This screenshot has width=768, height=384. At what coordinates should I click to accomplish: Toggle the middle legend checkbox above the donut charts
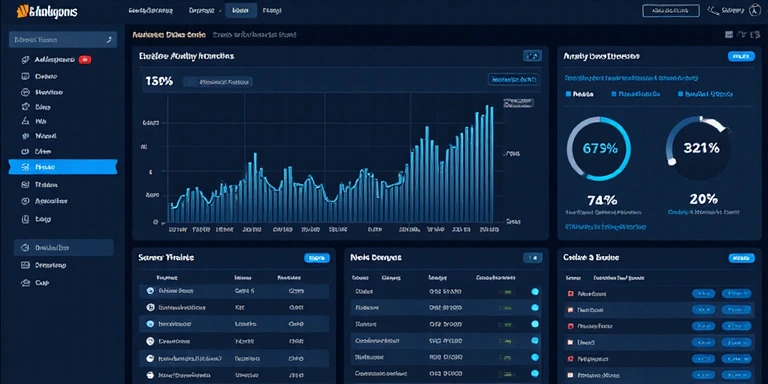coord(614,94)
